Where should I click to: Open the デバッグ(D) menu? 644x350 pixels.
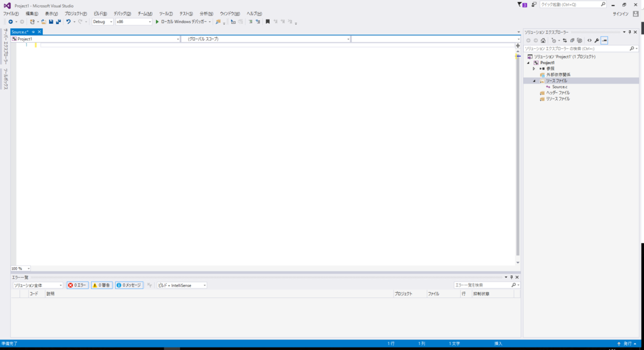[x=123, y=14]
